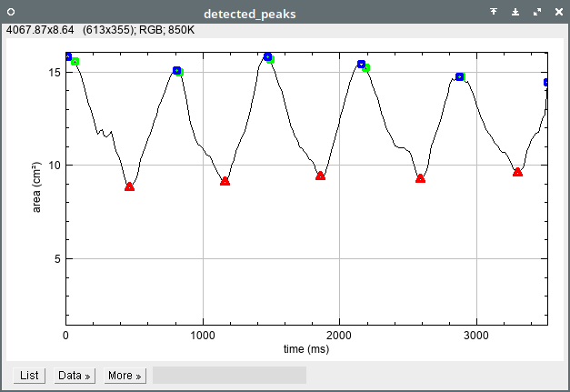Click the gray status field beside More
570x392 pixels.
pos(229,375)
